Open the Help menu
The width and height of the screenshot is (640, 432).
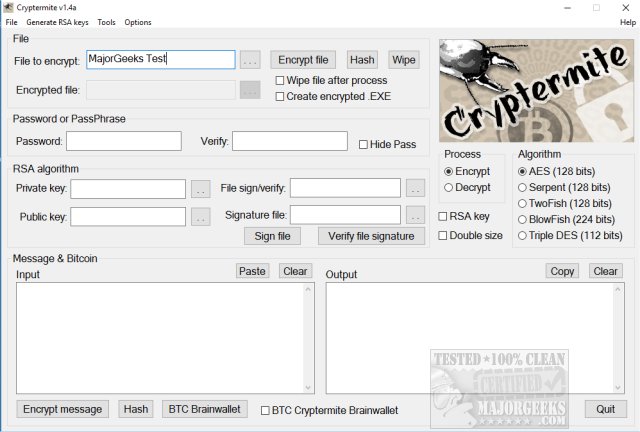[628, 22]
